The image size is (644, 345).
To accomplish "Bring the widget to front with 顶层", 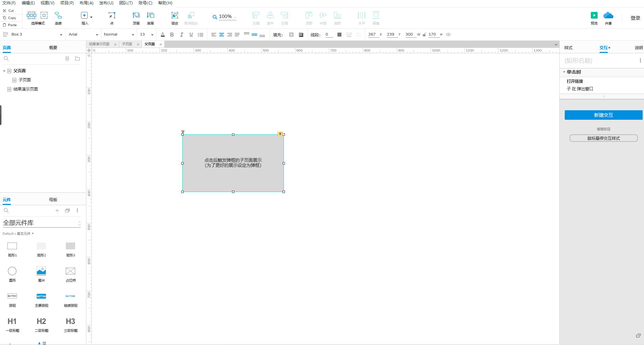I will [x=136, y=15].
